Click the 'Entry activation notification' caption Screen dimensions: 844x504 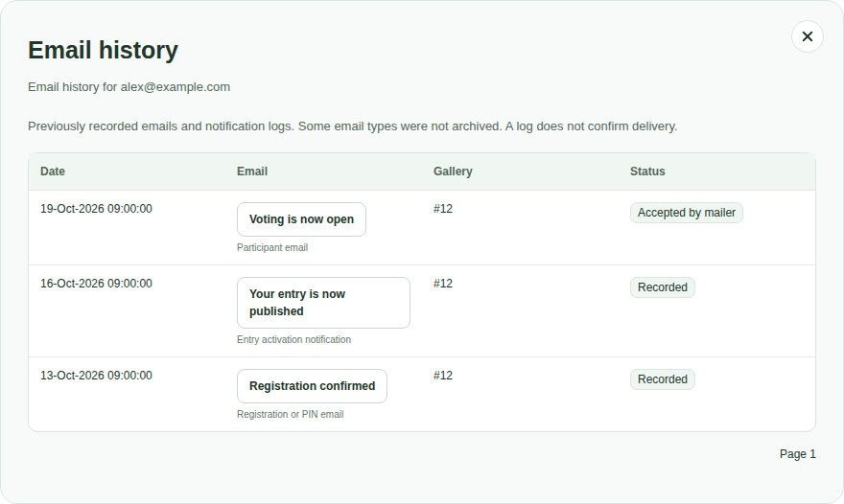tap(293, 339)
